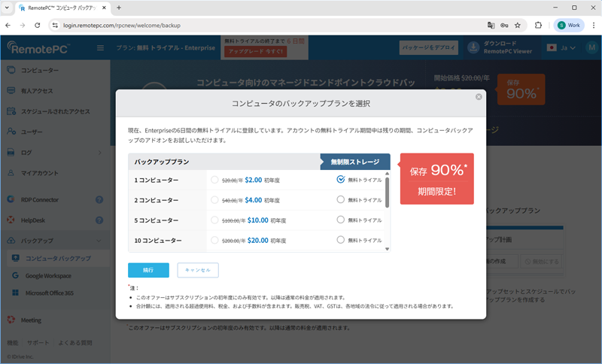Open the browser extensions icon

tap(538, 26)
